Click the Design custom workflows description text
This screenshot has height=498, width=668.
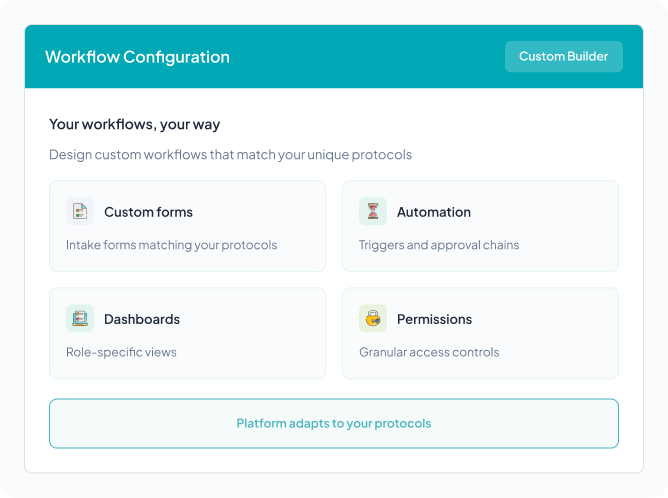(x=230, y=155)
